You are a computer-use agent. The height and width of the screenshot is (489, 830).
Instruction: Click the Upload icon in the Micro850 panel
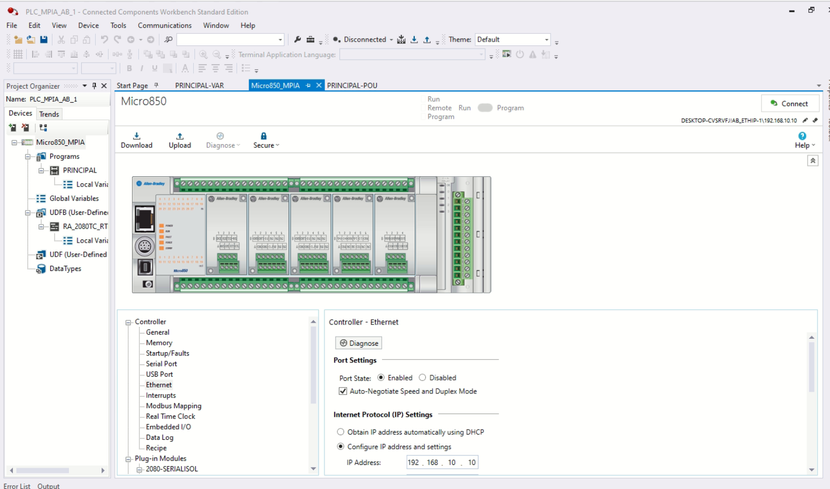click(179, 137)
